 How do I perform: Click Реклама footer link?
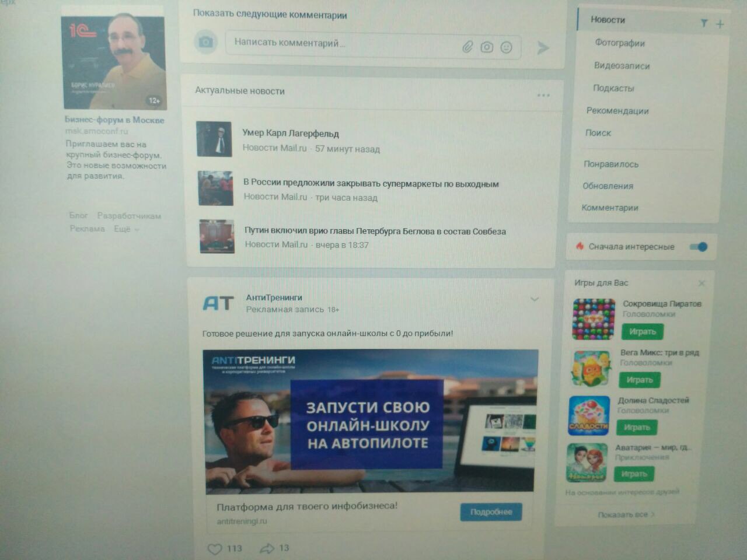pos(87,229)
